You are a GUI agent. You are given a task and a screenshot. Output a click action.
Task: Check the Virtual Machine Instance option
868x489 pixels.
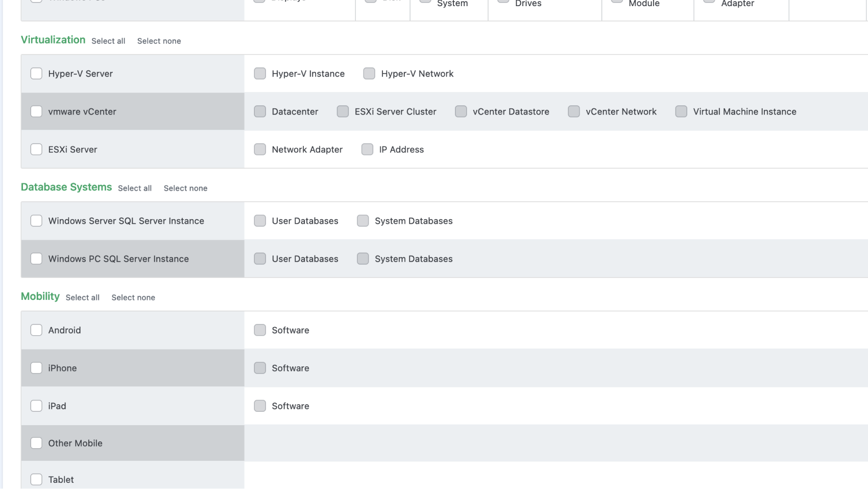pos(681,111)
